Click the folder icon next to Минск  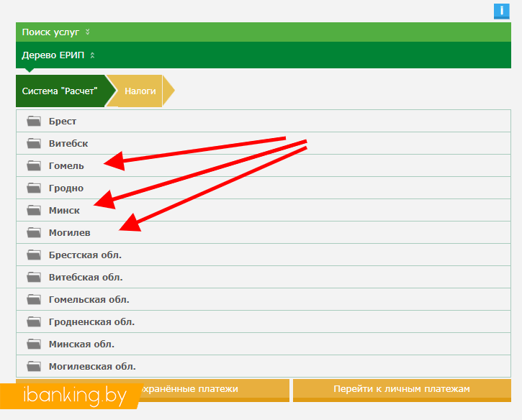click(34, 211)
